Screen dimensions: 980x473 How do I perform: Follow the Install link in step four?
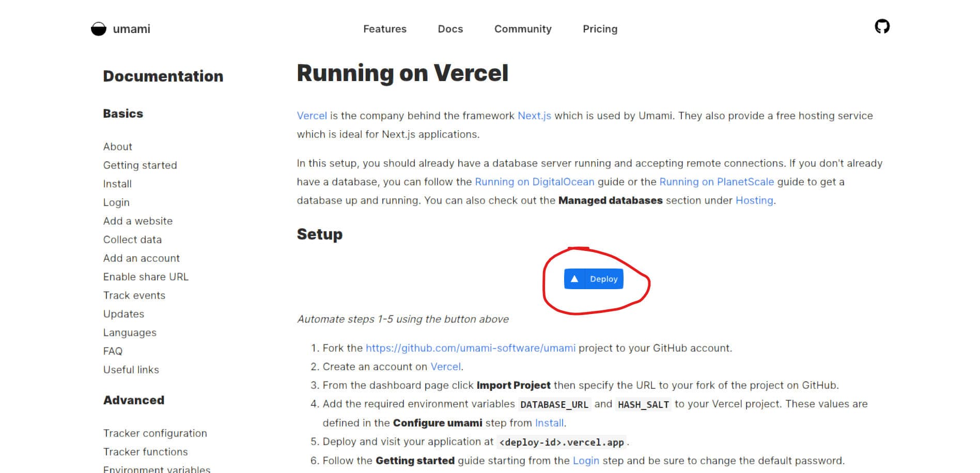[x=549, y=423]
